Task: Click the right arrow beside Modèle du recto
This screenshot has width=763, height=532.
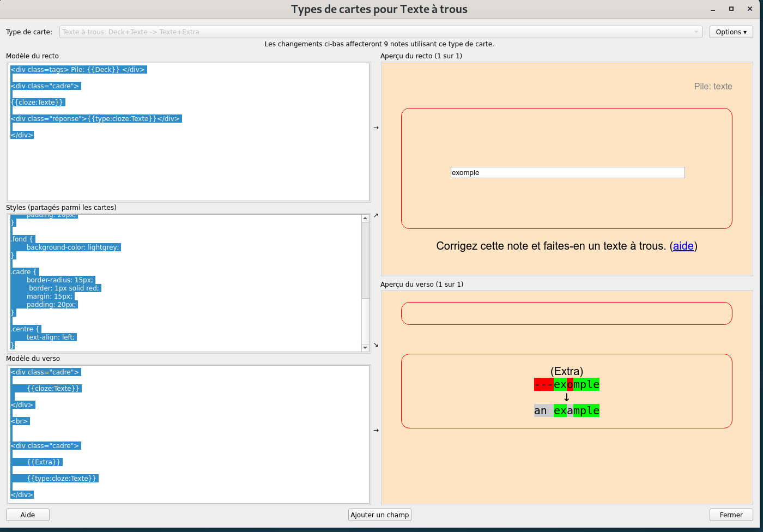Action: tap(376, 128)
